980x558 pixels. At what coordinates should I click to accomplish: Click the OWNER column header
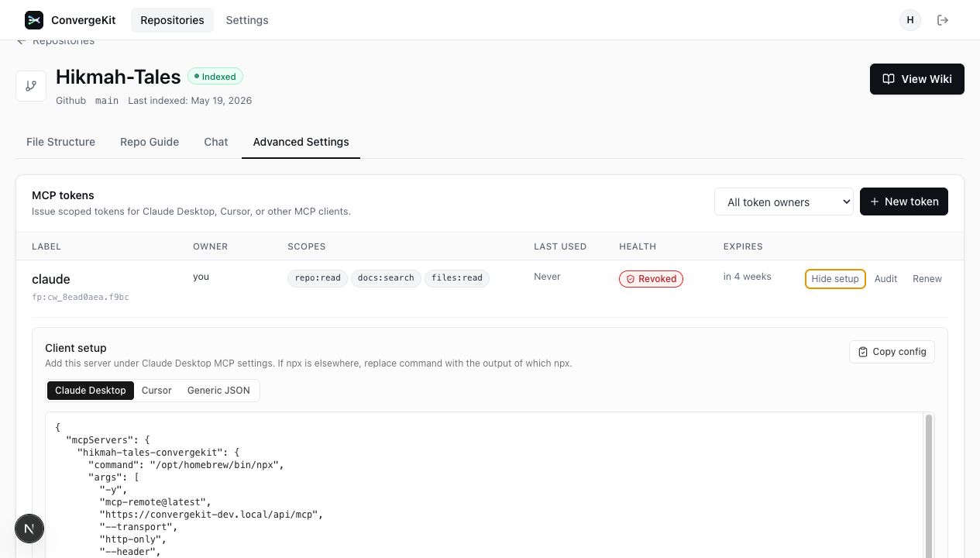tap(211, 246)
